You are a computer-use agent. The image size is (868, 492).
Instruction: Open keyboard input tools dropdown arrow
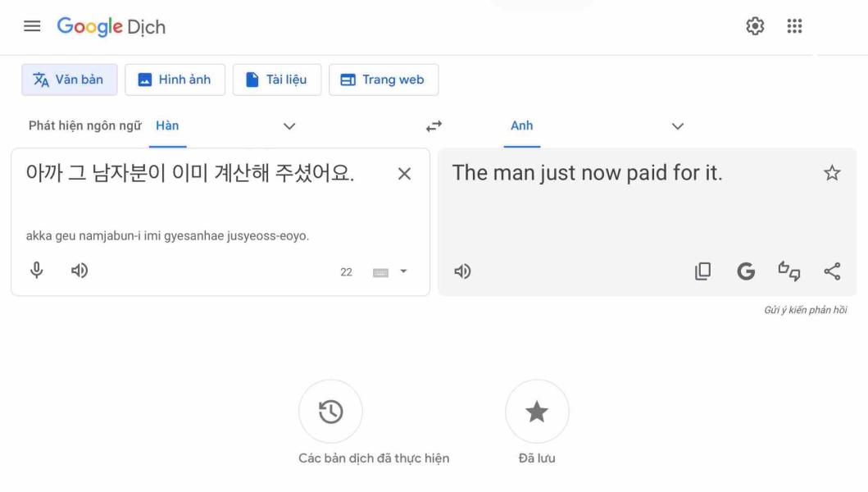pyautogui.click(x=403, y=271)
